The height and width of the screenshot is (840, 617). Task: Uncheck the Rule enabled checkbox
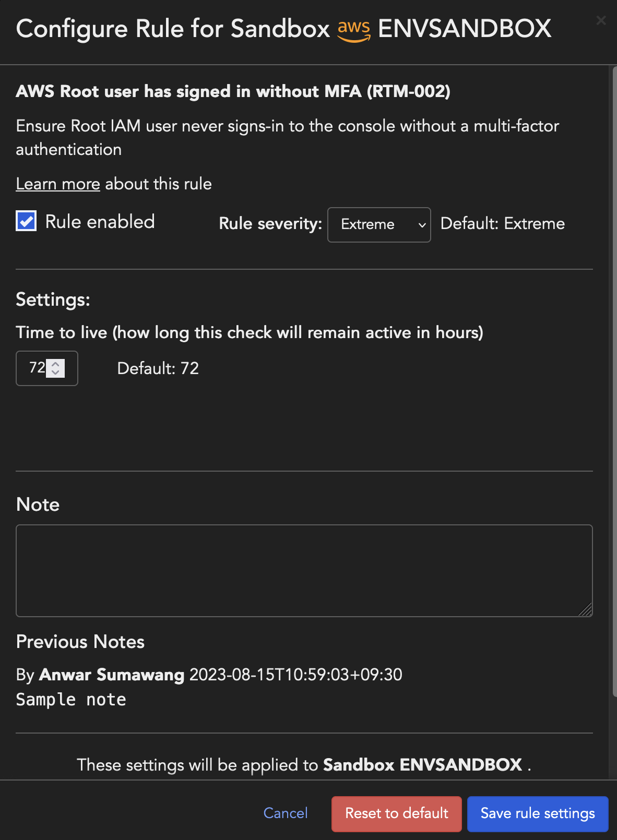(26, 221)
